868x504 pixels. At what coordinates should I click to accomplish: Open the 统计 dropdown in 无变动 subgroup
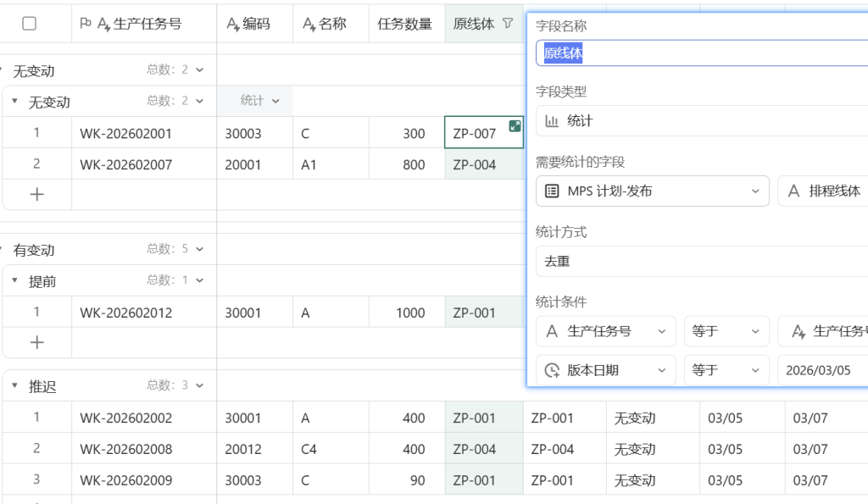[259, 101]
